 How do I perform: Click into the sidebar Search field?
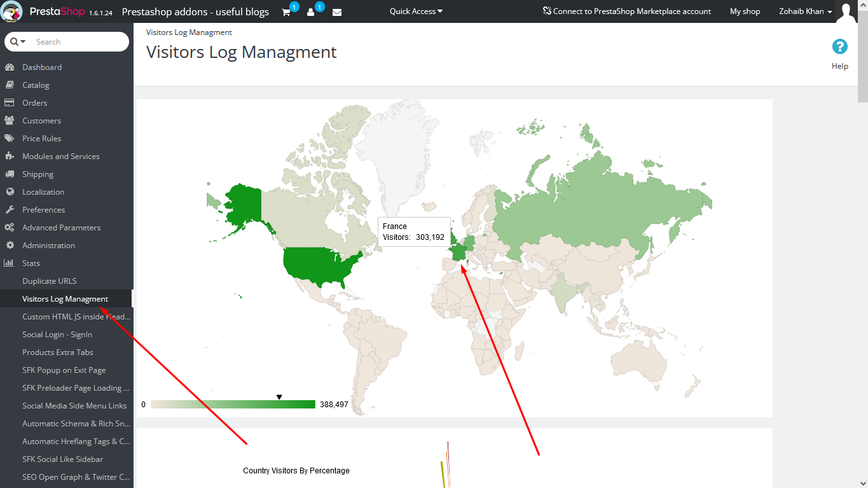coord(79,41)
